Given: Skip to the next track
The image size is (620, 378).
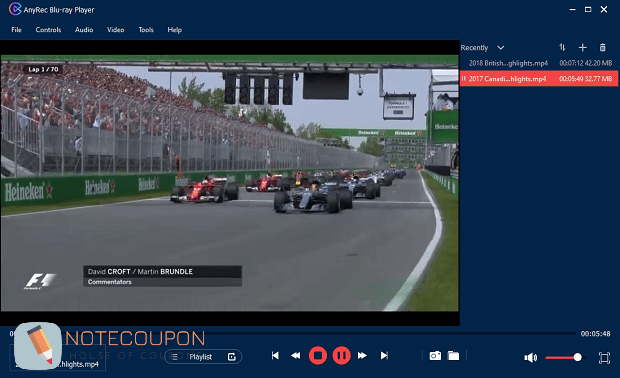Looking at the screenshot, I should (x=384, y=356).
